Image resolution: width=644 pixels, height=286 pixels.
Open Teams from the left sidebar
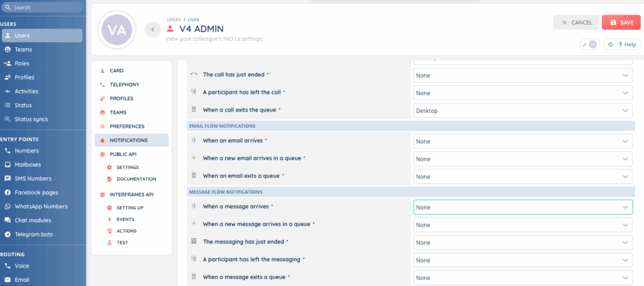(23, 50)
